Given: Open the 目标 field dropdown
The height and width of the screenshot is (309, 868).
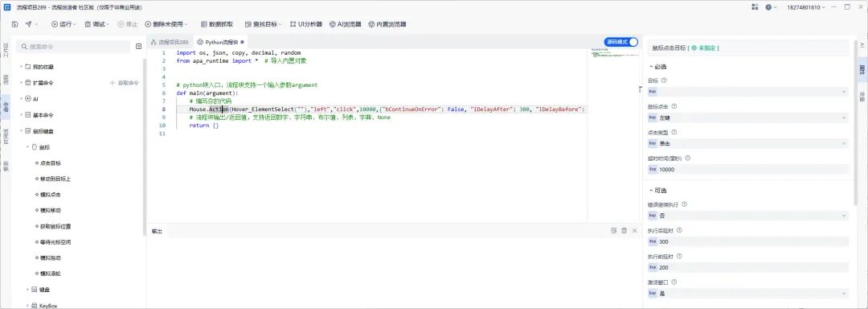Looking at the screenshot, I should [844, 92].
